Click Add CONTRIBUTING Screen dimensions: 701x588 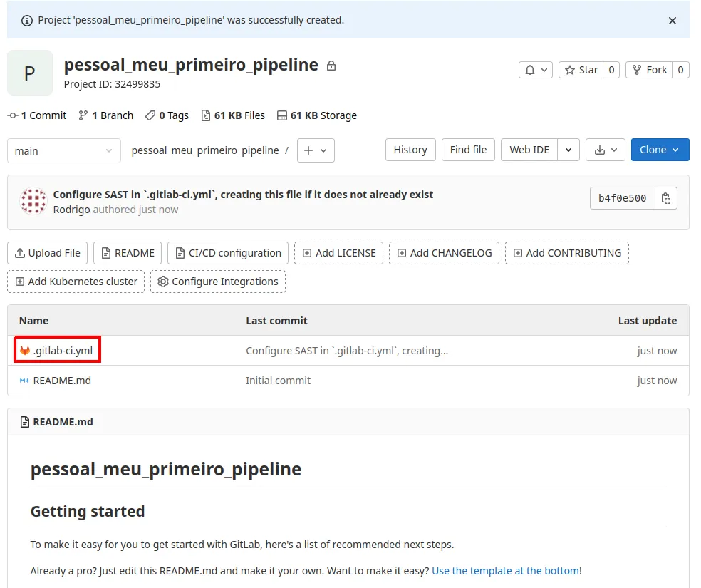(x=567, y=253)
